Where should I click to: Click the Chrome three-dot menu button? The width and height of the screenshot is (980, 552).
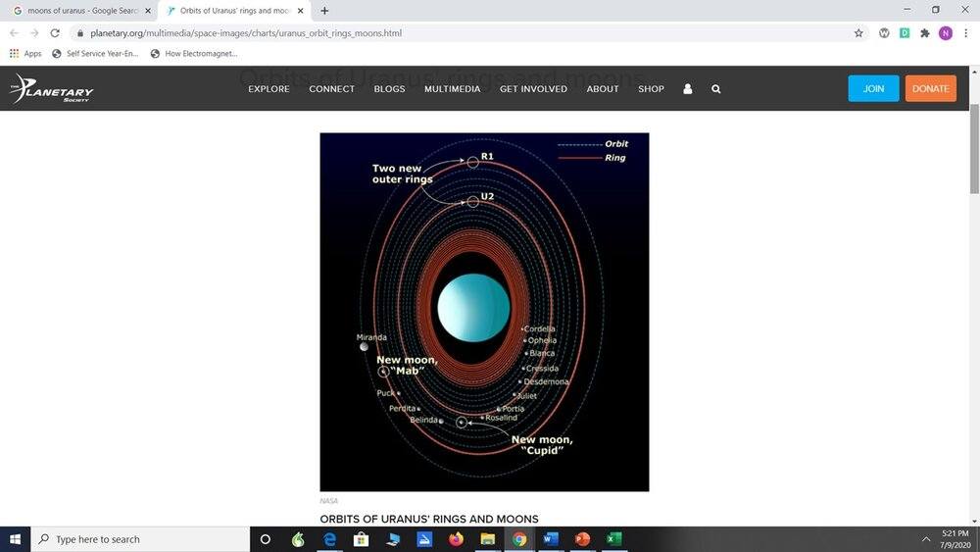point(965,32)
